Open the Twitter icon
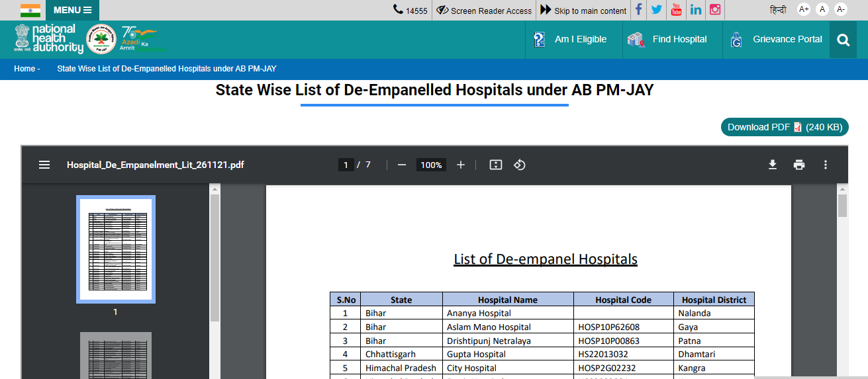 click(657, 9)
